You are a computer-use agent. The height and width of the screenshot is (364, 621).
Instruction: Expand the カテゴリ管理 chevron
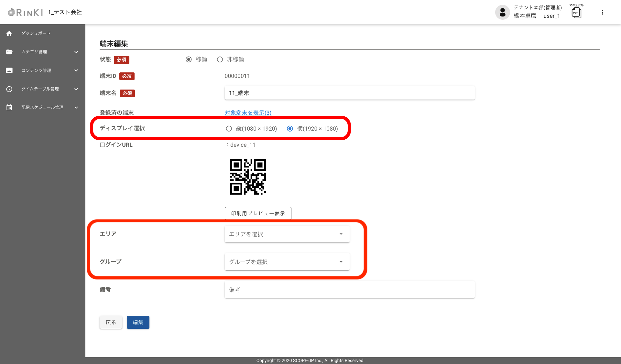(76, 52)
